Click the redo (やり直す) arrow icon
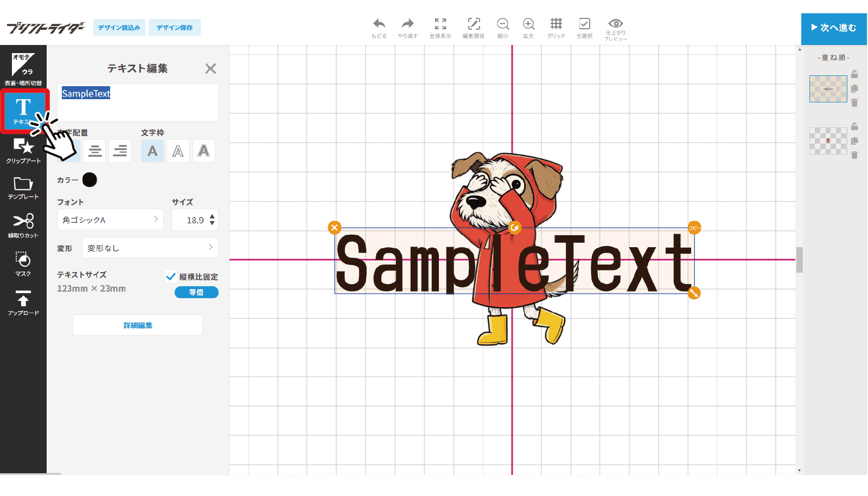The image size is (868, 496). (407, 24)
